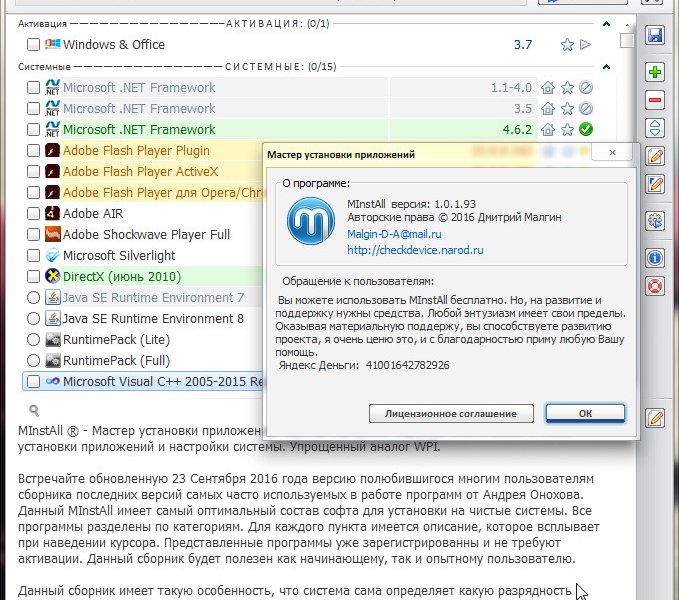The width and height of the screenshot is (679, 600).
Task: Click the magnifier search icon below the list
Action: [34, 410]
